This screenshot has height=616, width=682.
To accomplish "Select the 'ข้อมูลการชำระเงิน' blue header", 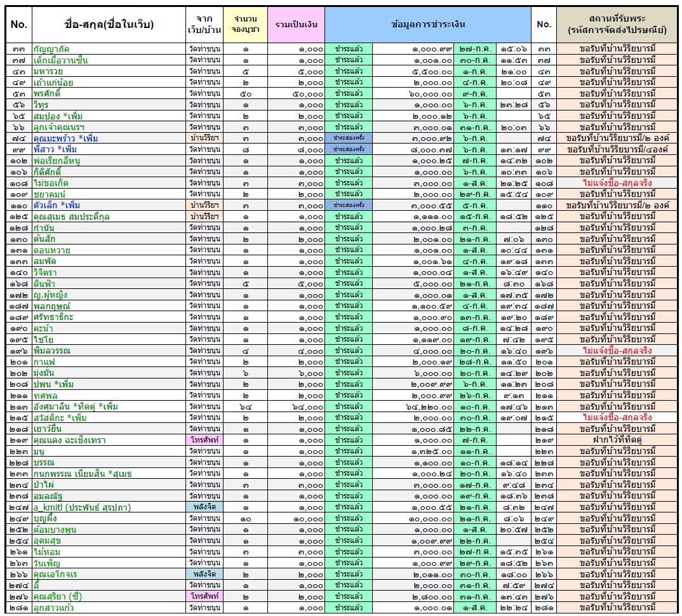I will (x=427, y=24).
